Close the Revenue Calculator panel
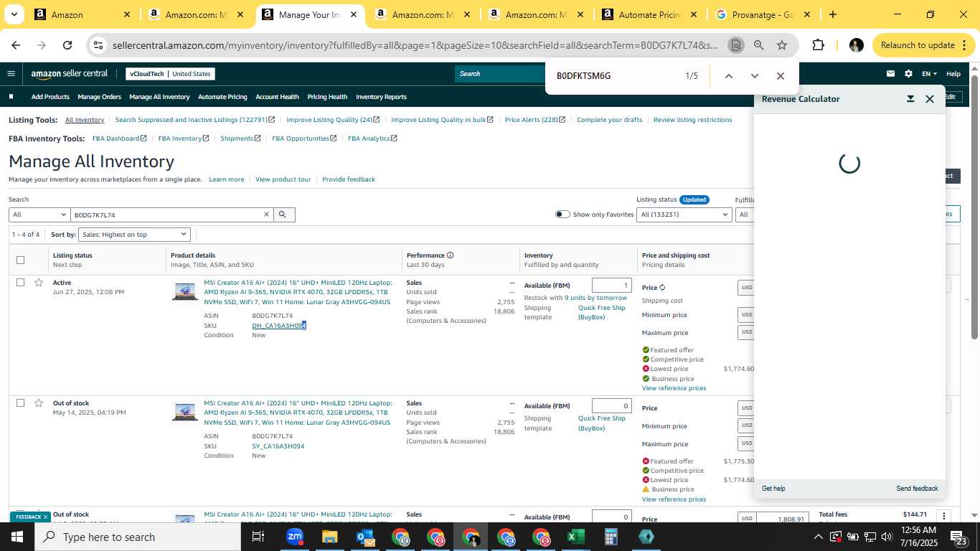Screen dimensions: 980x551 (930, 99)
